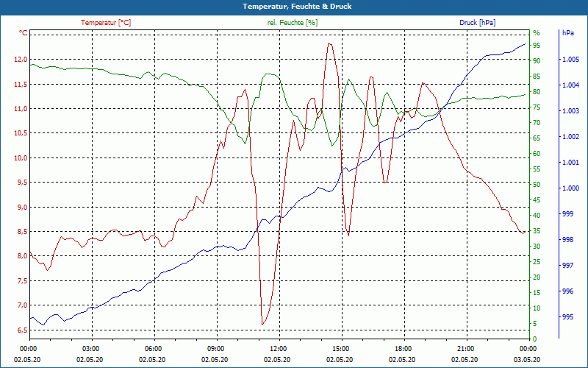
Task: Click the 45 humidity axis value
Action: [537, 200]
